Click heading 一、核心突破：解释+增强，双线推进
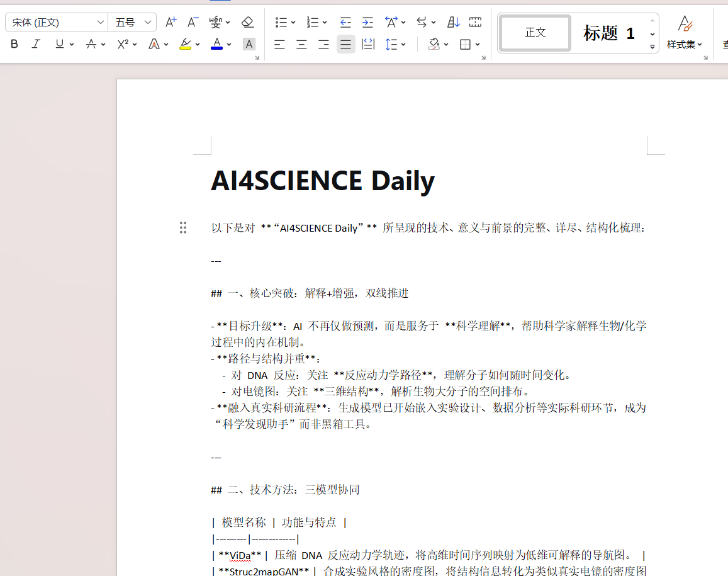The width and height of the screenshot is (728, 576). (310, 293)
